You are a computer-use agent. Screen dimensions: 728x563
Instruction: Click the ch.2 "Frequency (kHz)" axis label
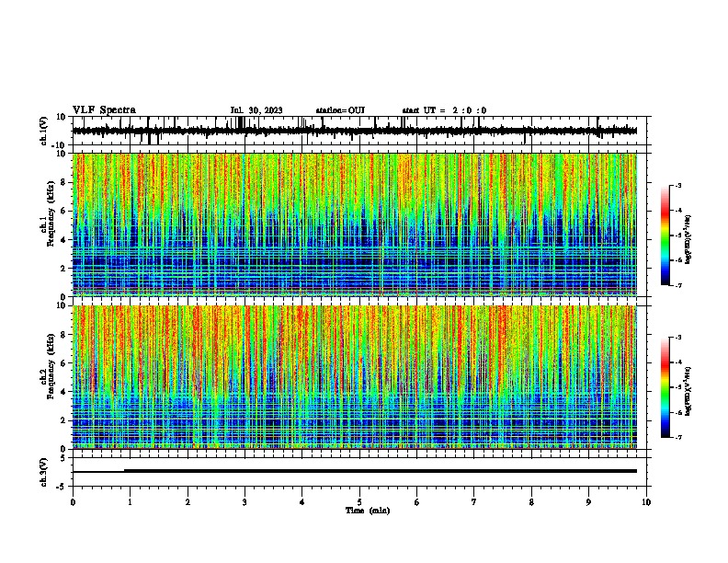point(51,366)
